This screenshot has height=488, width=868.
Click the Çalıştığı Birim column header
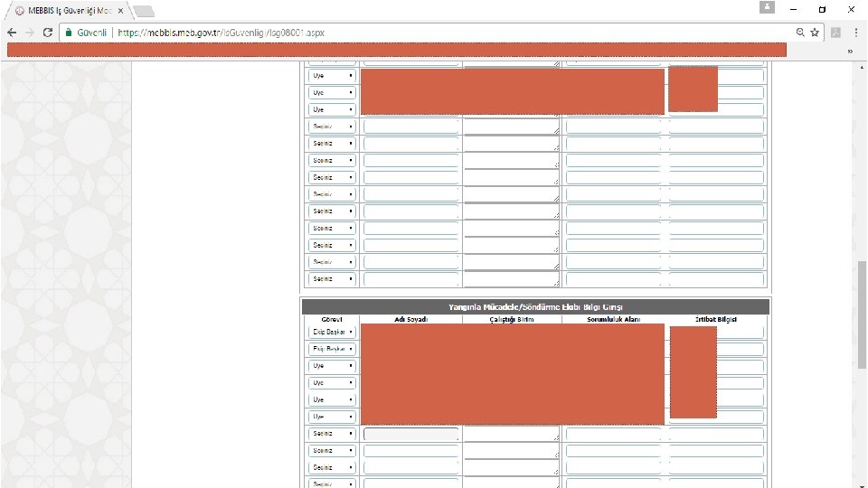click(x=512, y=319)
